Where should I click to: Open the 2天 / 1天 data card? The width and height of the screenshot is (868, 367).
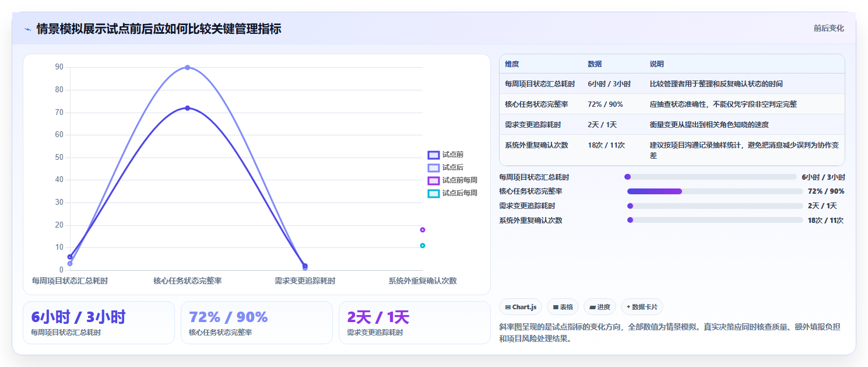414,323
